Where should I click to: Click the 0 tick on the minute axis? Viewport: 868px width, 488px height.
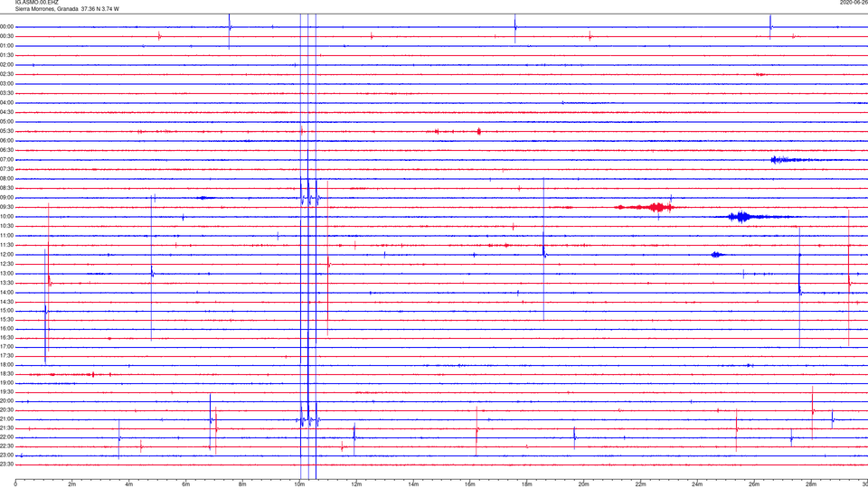click(15, 484)
